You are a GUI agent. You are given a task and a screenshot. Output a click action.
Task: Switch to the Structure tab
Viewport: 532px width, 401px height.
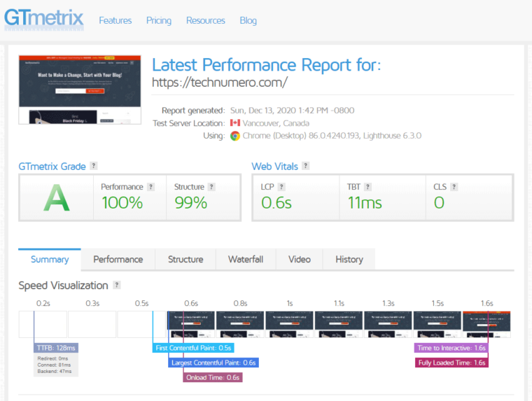185,260
